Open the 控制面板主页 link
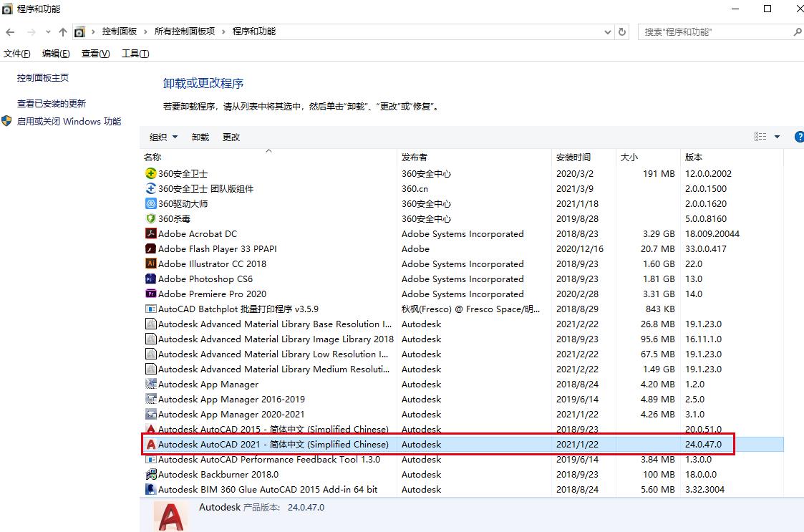 pos(42,77)
